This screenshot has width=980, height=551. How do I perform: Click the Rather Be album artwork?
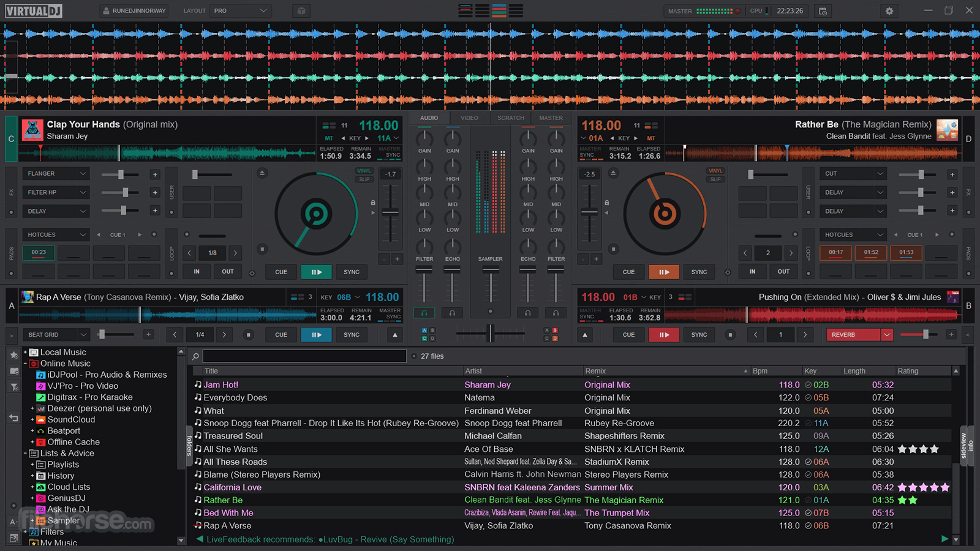pos(947,130)
